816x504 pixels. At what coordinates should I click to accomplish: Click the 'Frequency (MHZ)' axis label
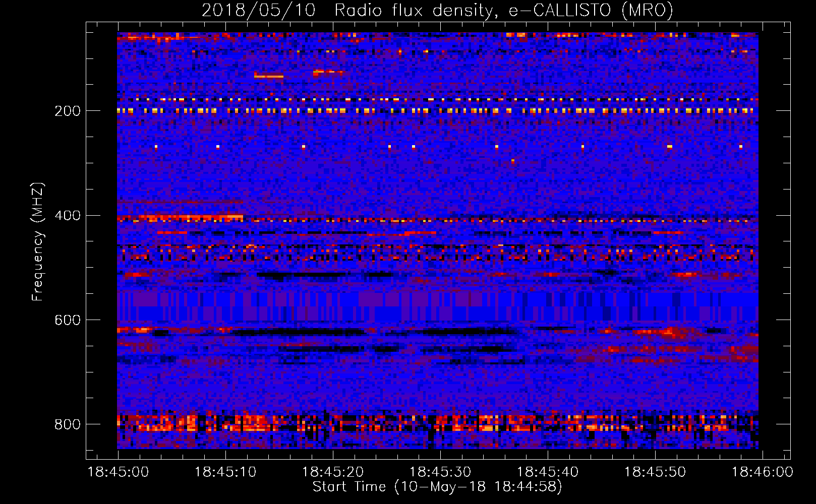[x=38, y=241]
